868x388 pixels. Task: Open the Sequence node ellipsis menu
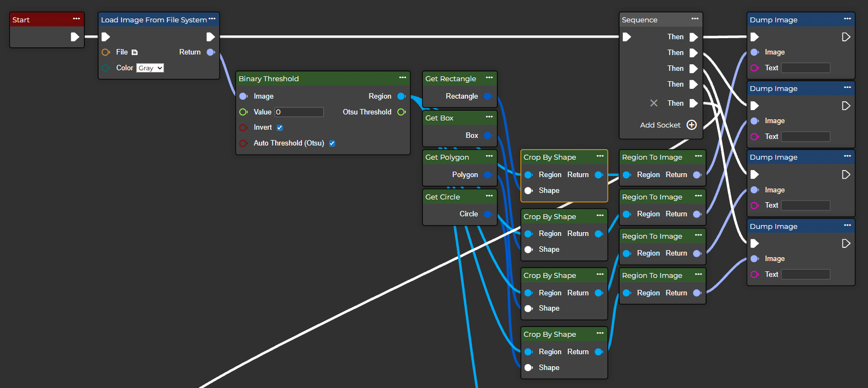click(x=695, y=19)
